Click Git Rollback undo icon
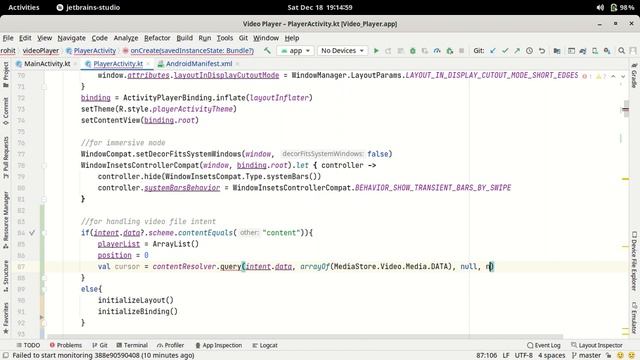Viewport: 640px width, 360px height. pos(542,51)
